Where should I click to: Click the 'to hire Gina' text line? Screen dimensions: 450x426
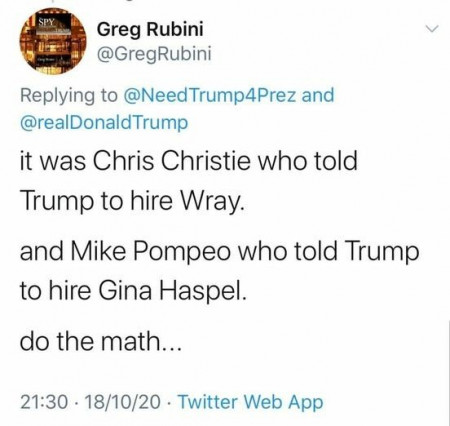click(x=133, y=290)
